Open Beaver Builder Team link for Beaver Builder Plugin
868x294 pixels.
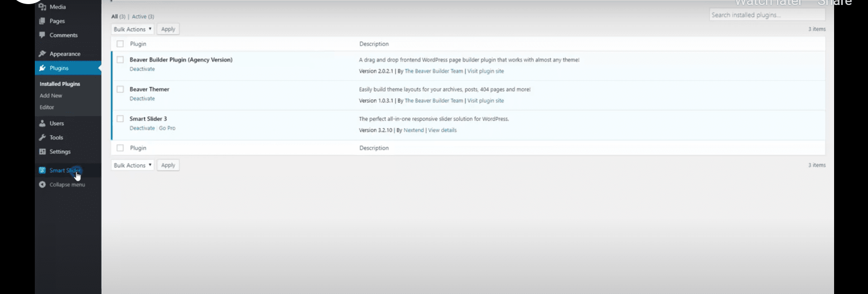[434, 71]
